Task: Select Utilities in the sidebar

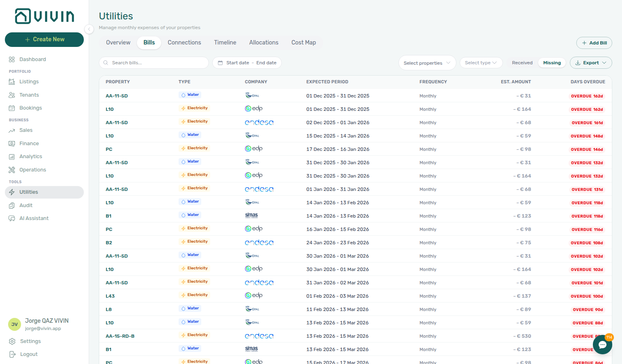Action: click(x=44, y=192)
